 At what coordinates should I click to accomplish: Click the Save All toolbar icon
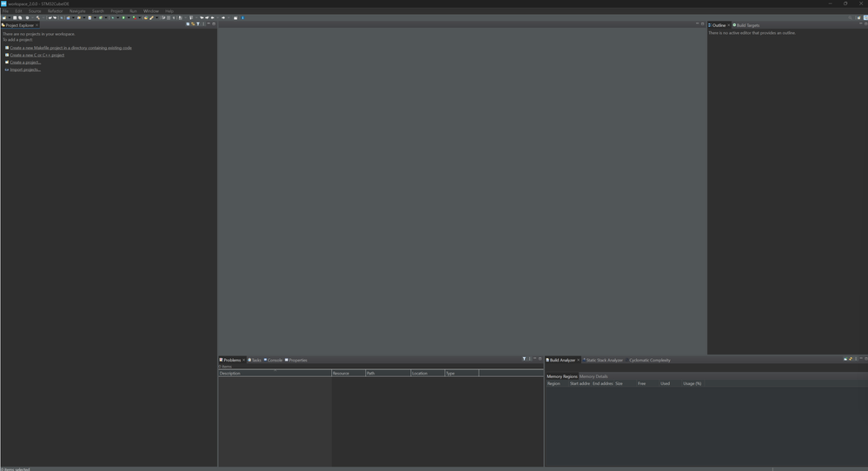pos(20,17)
